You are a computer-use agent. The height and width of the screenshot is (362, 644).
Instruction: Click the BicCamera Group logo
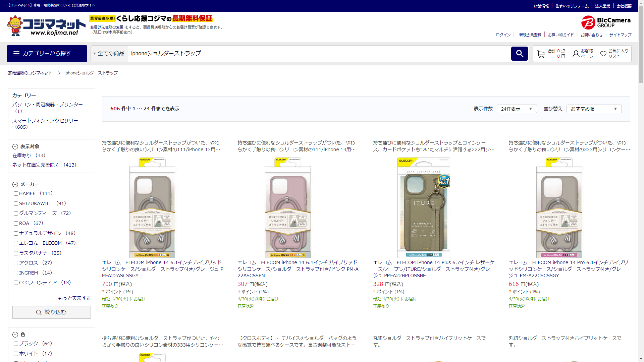(x=606, y=22)
